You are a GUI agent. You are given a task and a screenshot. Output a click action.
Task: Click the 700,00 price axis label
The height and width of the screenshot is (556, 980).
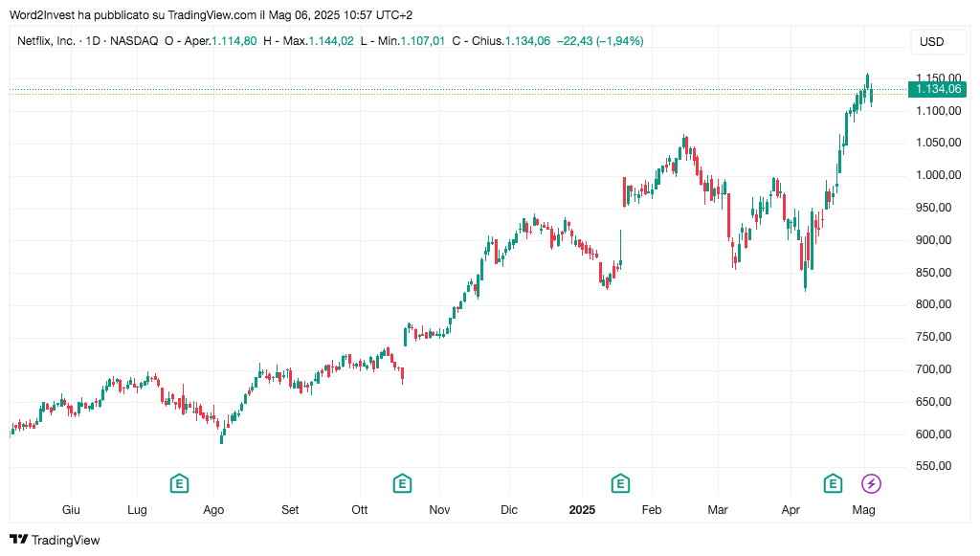pyautogui.click(x=933, y=369)
